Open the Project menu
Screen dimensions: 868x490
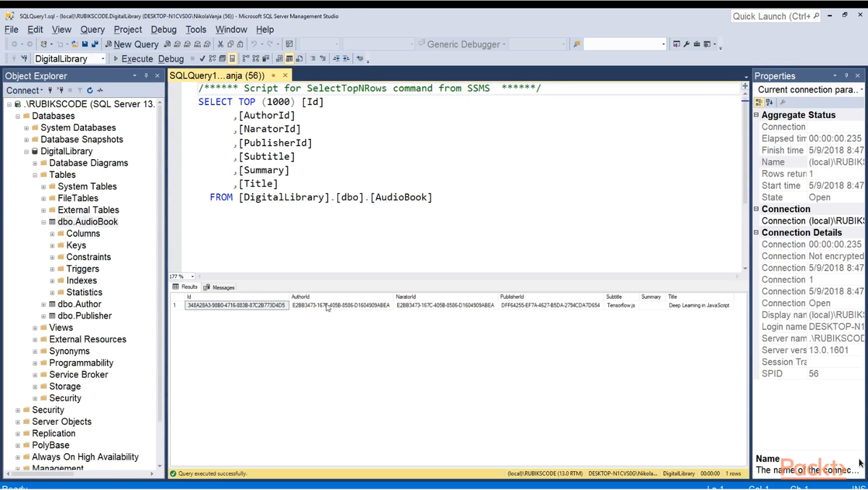point(127,29)
